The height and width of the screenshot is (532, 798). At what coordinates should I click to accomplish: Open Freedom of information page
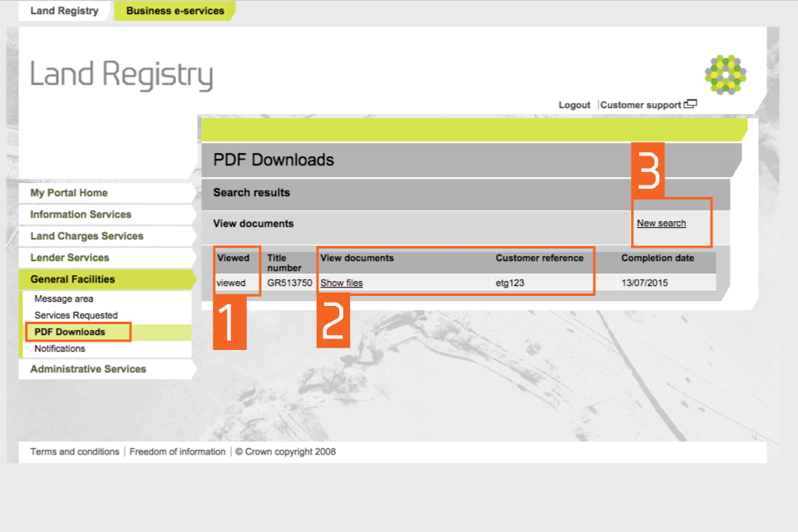pos(177,451)
